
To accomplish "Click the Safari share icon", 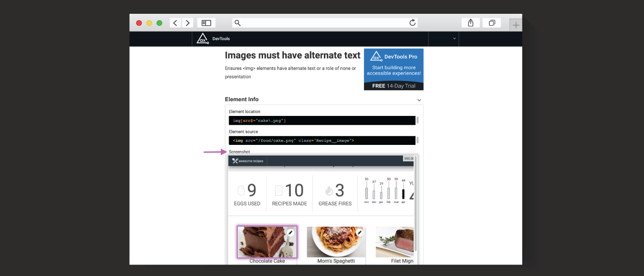I will 470,23.
